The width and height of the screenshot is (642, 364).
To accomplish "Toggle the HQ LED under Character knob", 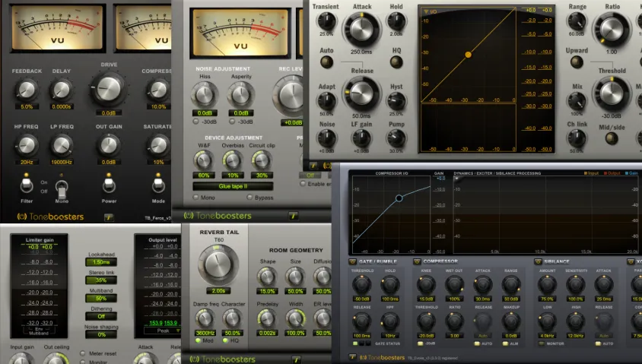I will (x=226, y=340).
